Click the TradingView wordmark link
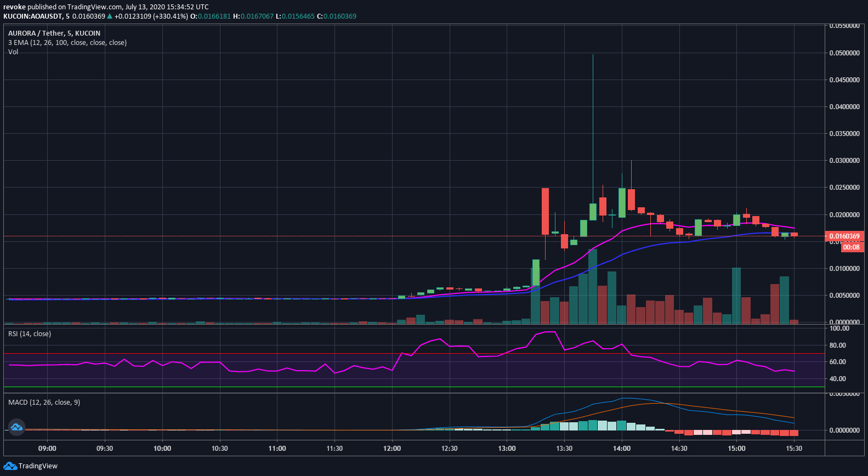The image size is (868, 476). [38, 466]
